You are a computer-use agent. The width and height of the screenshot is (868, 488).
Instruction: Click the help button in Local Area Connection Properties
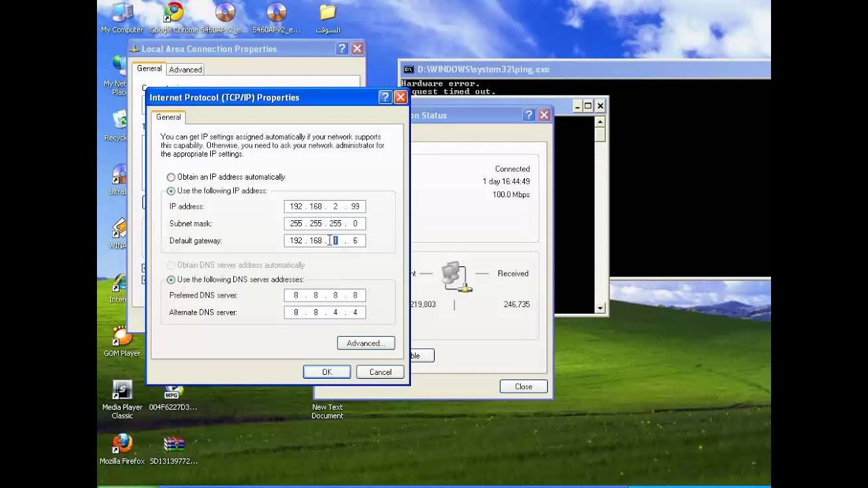click(x=342, y=48)
